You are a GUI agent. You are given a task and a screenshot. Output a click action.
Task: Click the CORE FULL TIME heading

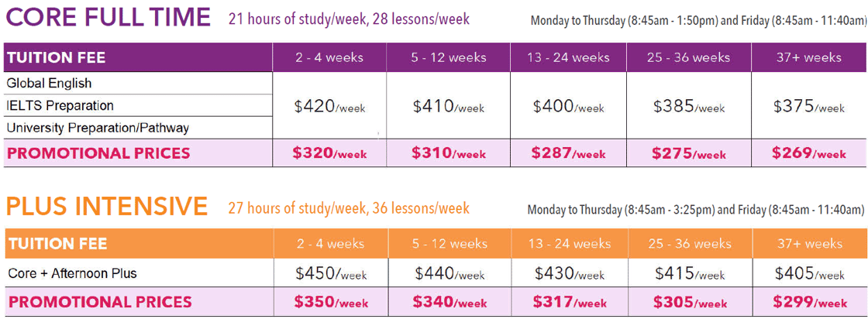pyautogui.click(x=108, y=17)
